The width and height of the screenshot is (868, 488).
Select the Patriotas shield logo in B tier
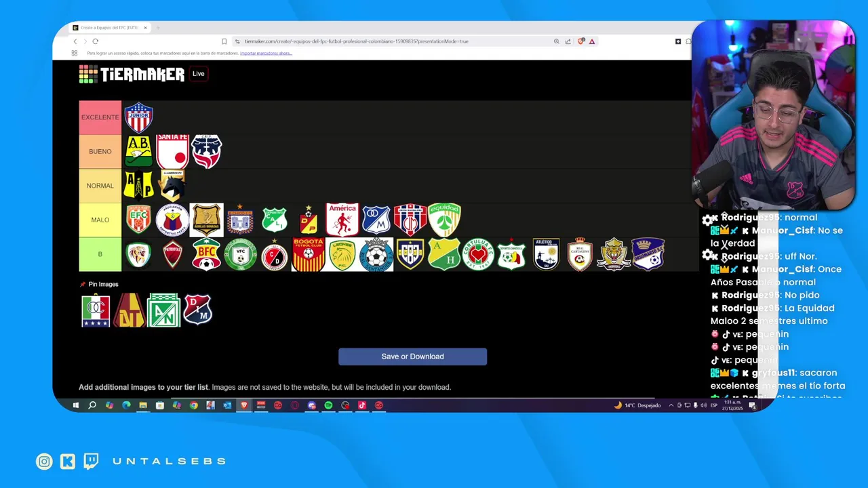(172, 254)
